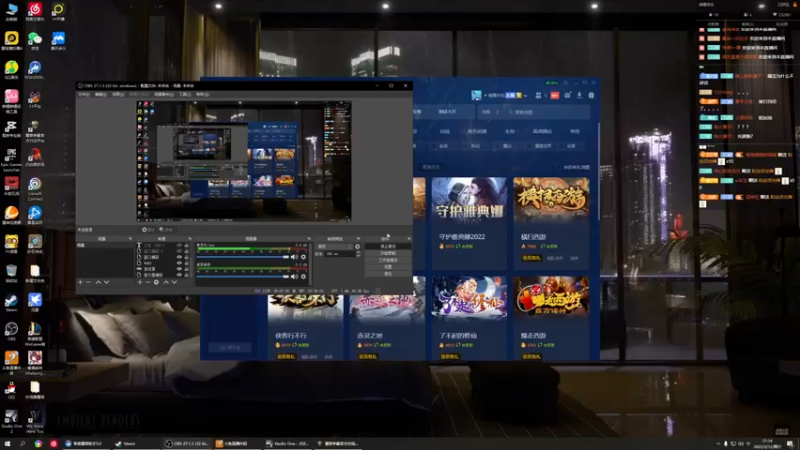Move selected source down in Sources panel
Viewport: 800px width, 450px height.
[x=174, y=282]
